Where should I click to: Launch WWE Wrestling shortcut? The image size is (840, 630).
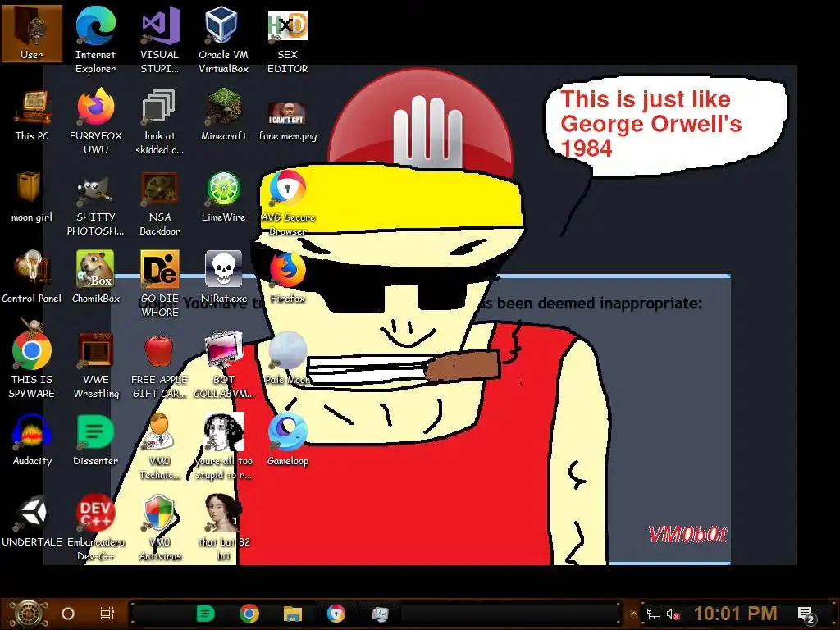[95, 366]
